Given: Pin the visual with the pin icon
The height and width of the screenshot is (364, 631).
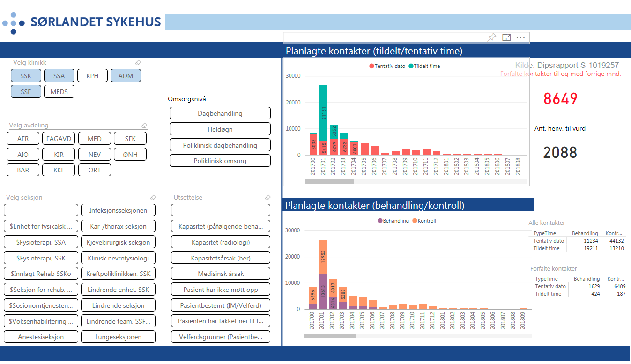Looking at the screenshot, I should coord(492,37).
